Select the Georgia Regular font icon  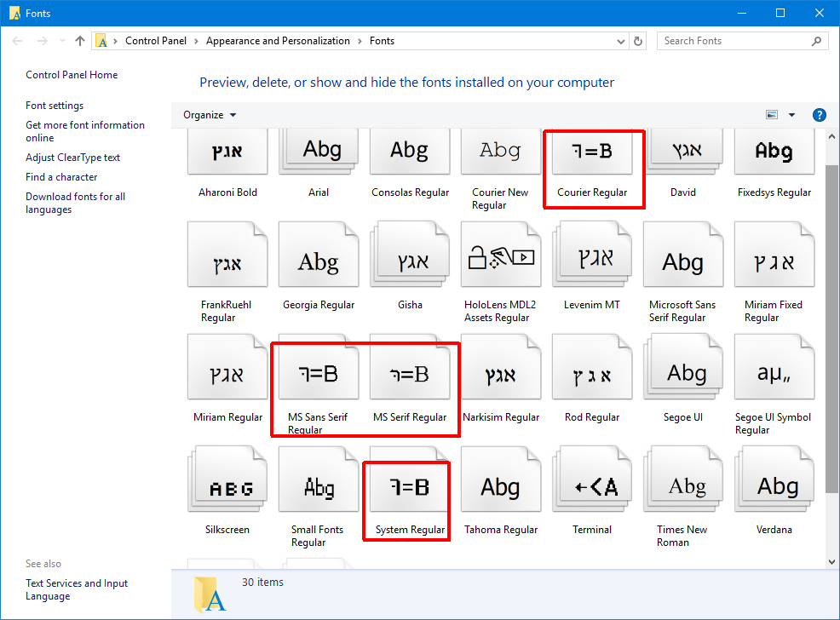coord(319,255)
